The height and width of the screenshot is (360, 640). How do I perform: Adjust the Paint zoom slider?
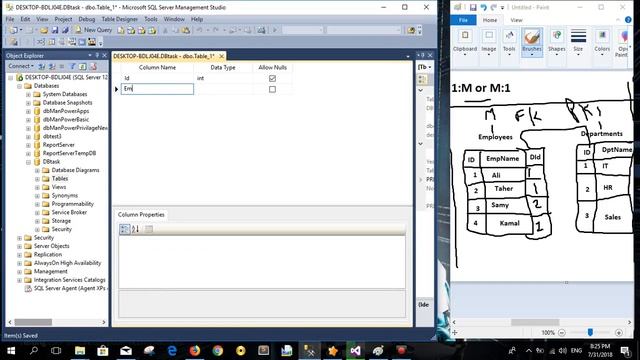tap(590, 333)
